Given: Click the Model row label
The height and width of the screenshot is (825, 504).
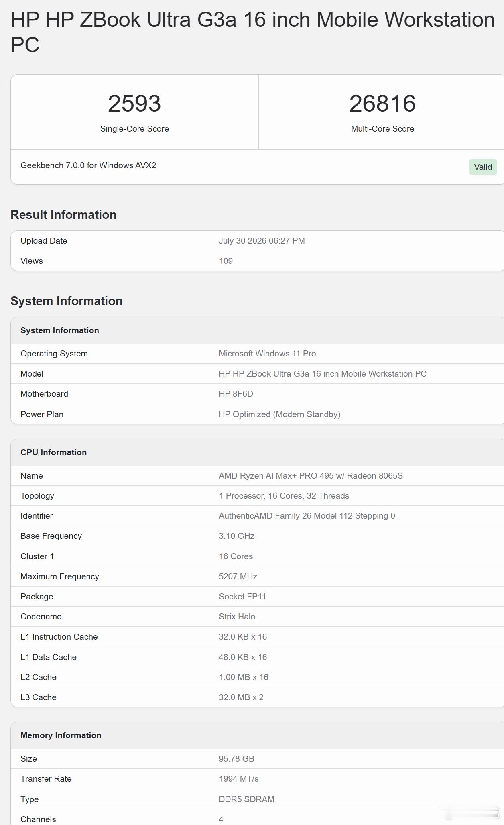Looking at the screenshot, I should click(x=32, y=374).
